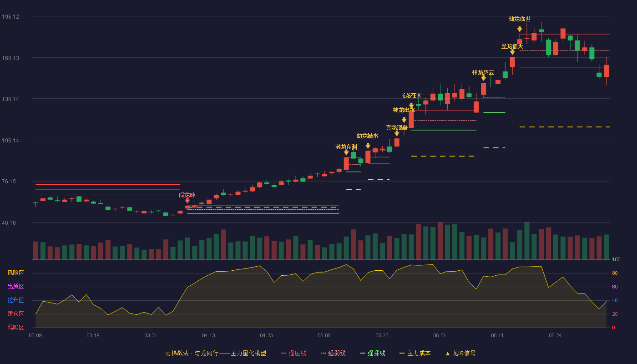Viewport: 637px width, 364px height.
Task: Click the 03-31 date label
Action: click(x=151, y=335)
